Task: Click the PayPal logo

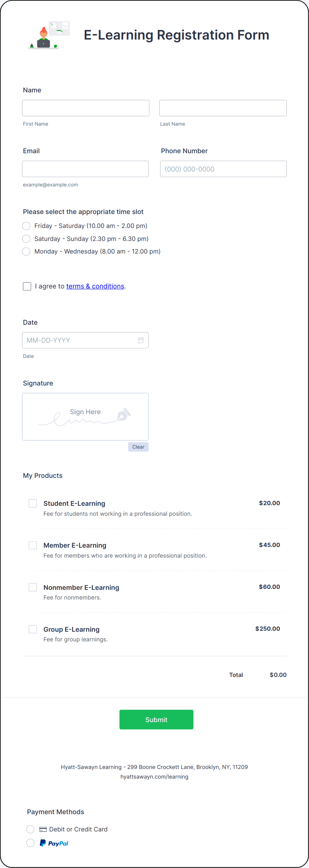Action: point(54,843)
